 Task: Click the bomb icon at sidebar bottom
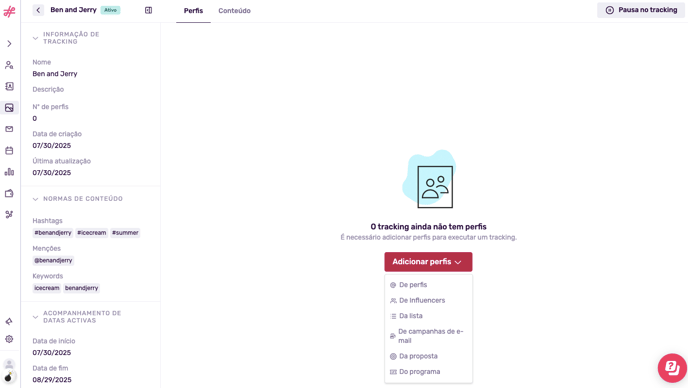click(8, 377)
